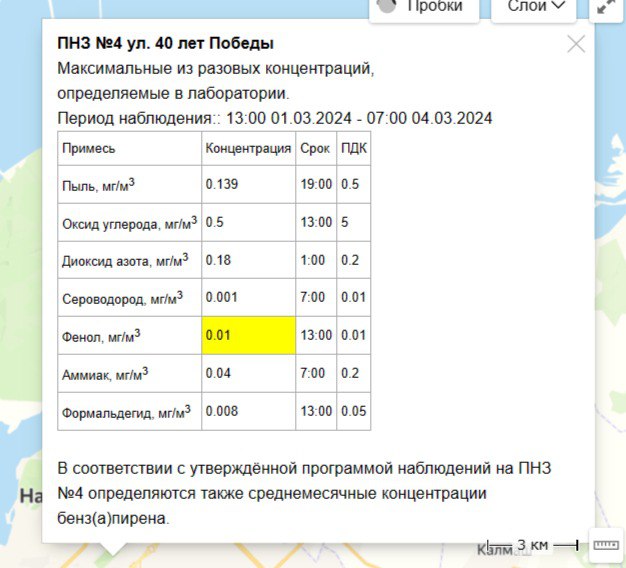
Task: Click the Срок column header
Action: 314,148
